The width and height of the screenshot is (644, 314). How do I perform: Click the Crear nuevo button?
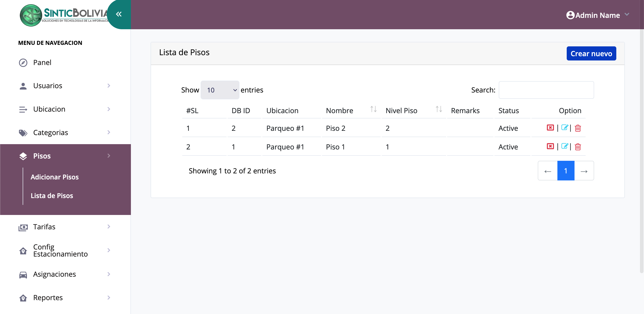pos(591,53)
